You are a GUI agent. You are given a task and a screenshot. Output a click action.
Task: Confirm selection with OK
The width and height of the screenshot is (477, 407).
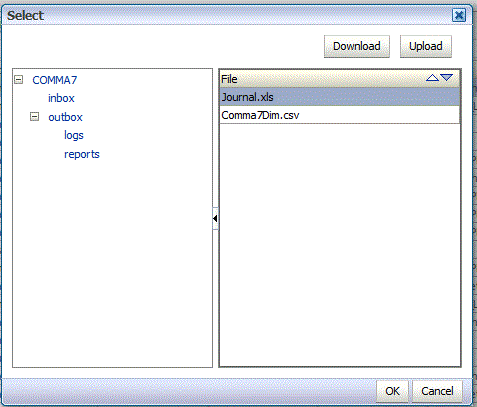coord(392,391)
